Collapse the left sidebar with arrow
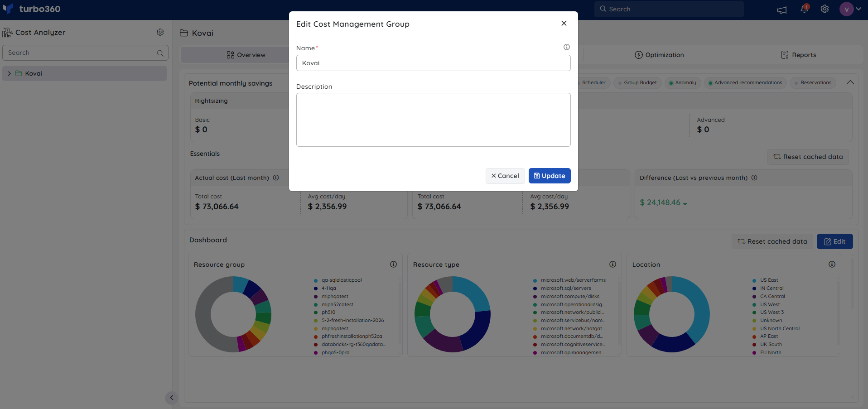The height and width of the screenshot is (409, 868). (172, 398)
